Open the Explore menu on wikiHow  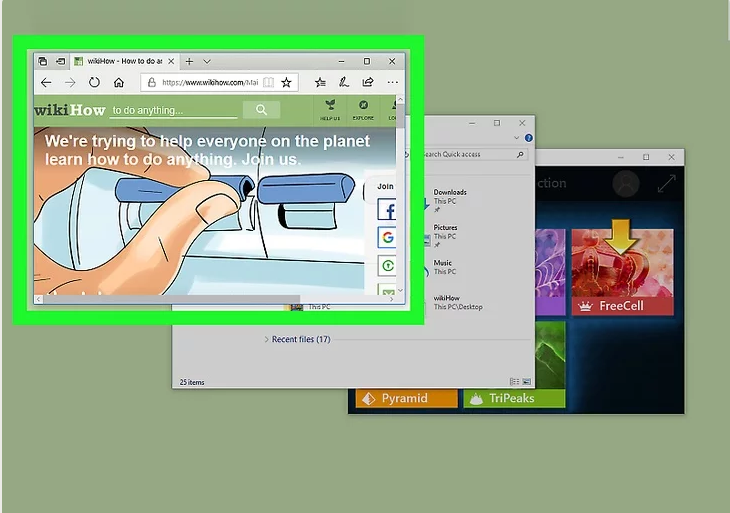coord(363,110)
